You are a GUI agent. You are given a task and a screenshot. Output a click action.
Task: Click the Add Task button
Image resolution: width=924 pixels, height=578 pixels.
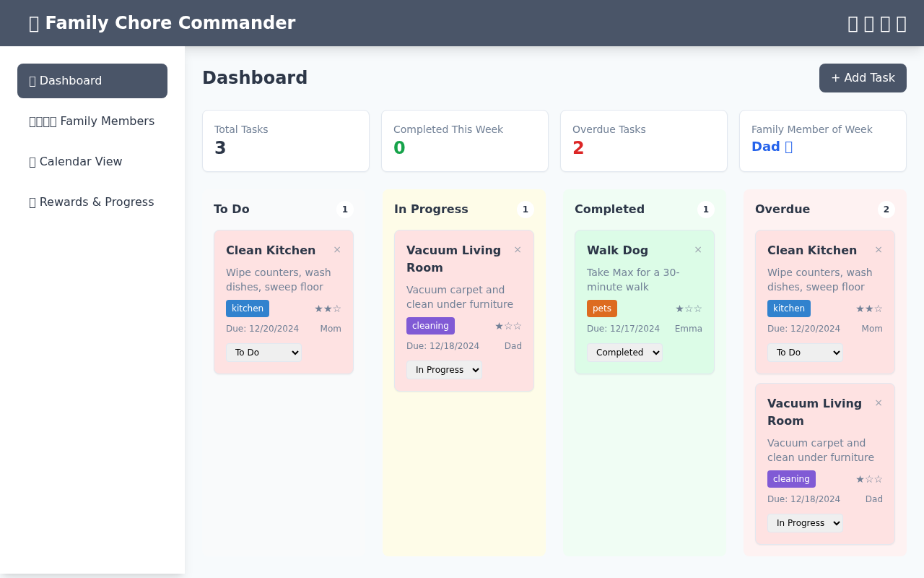(863, 77)
